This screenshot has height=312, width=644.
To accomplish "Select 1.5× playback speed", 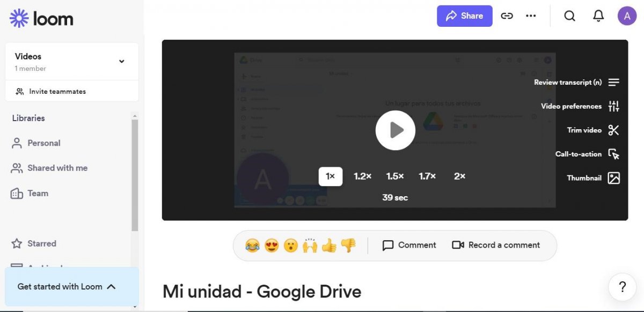I will point(395,176).
